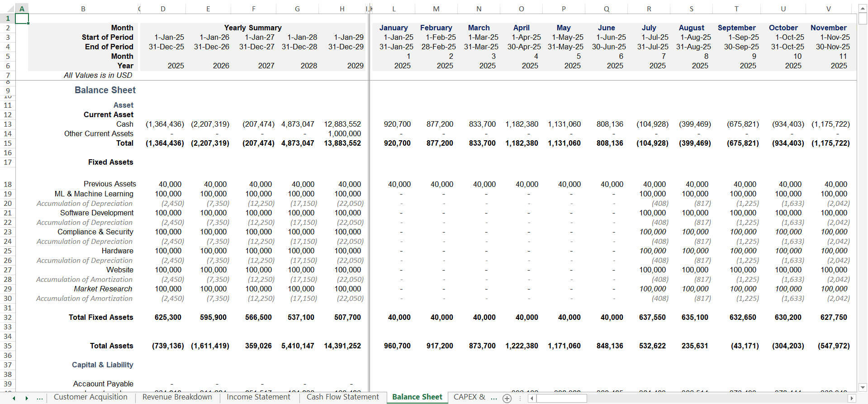Image resolution: width=868 pixels, height=404 pixels.
Task: Click Cash value 12,883,552 for 2029
Action: tap(342, 124)
